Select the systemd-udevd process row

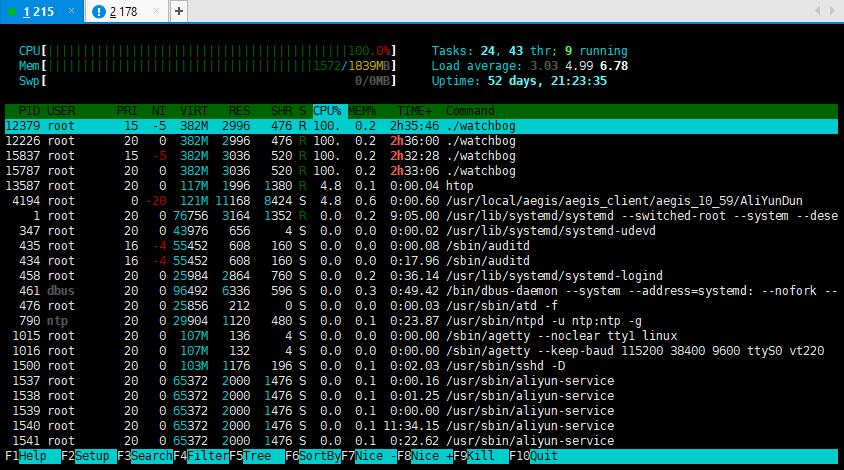coord(421,231)
